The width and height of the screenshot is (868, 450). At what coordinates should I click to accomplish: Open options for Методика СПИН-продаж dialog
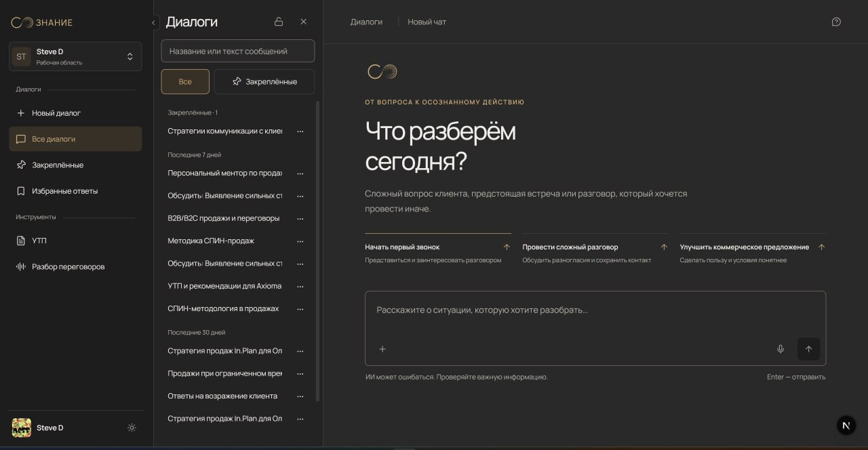click(300, 241)
